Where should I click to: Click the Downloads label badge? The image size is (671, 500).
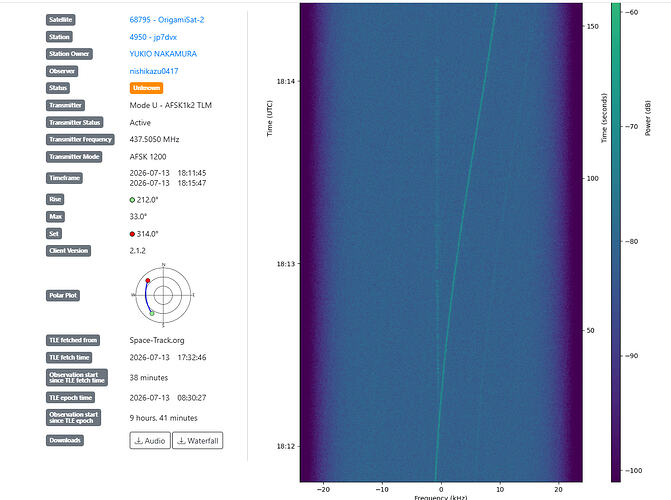coord(65,440)
